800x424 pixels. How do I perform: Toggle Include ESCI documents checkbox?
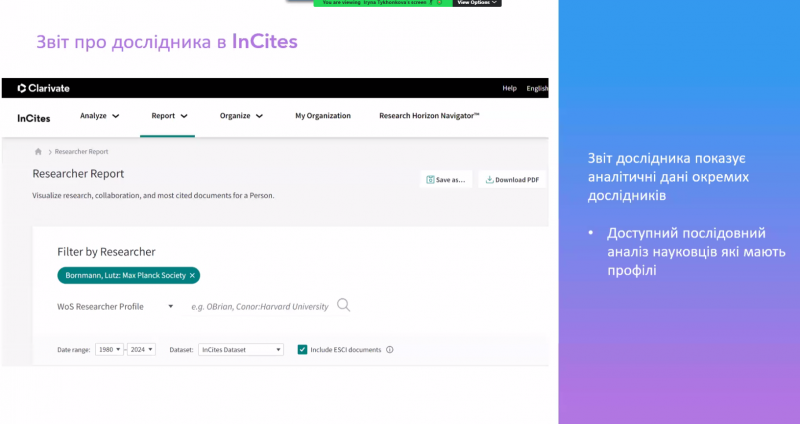click(303, 350)
